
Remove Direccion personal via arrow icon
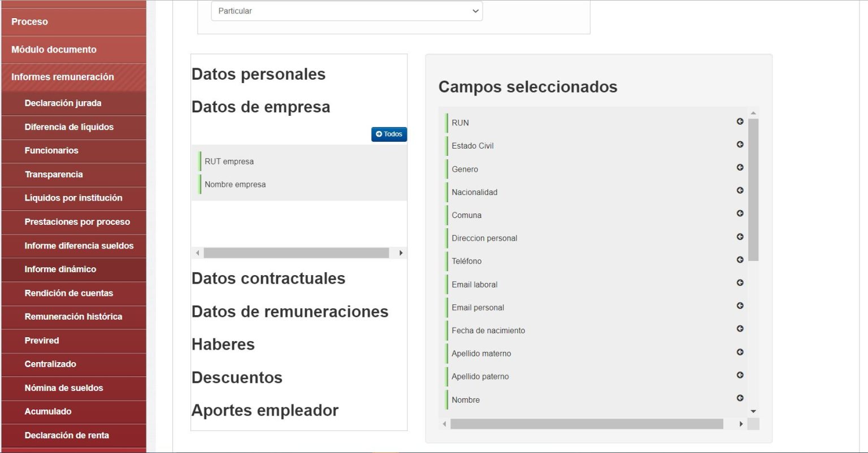pos(740,237)
